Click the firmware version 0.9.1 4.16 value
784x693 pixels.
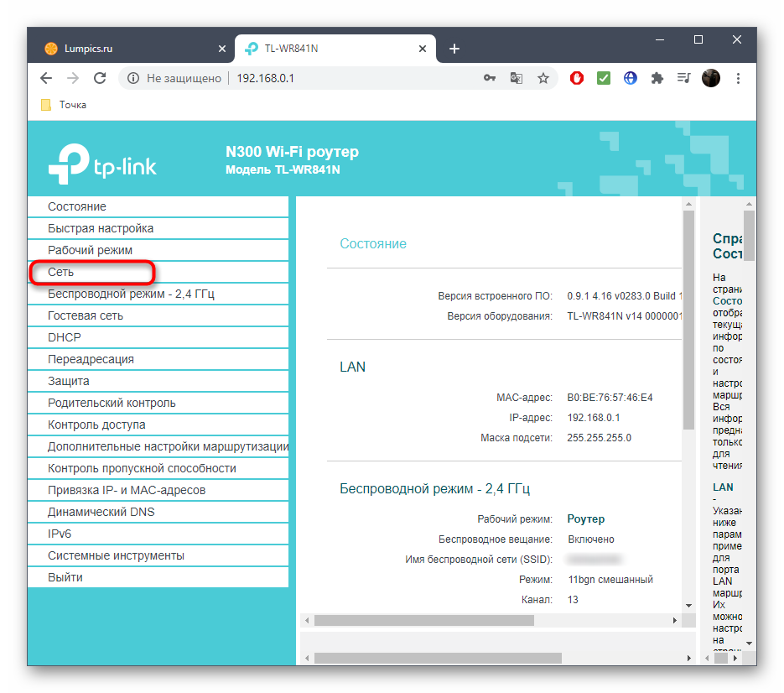624,295
